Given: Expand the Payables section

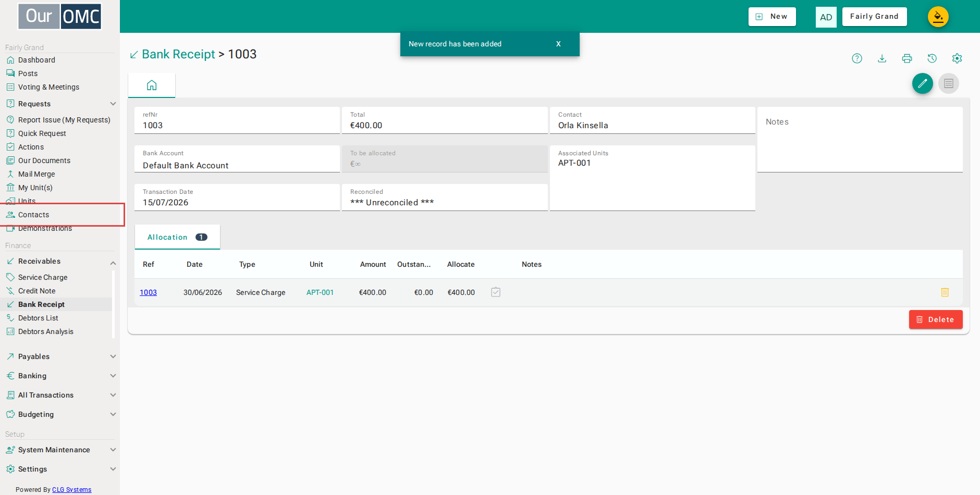Looking at the screenshot, I should tap(113, 356).
